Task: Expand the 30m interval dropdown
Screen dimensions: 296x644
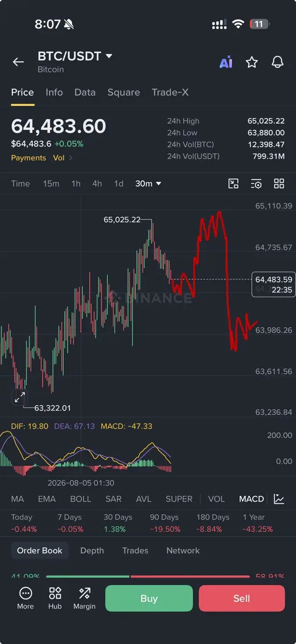Action: [149, 184]
